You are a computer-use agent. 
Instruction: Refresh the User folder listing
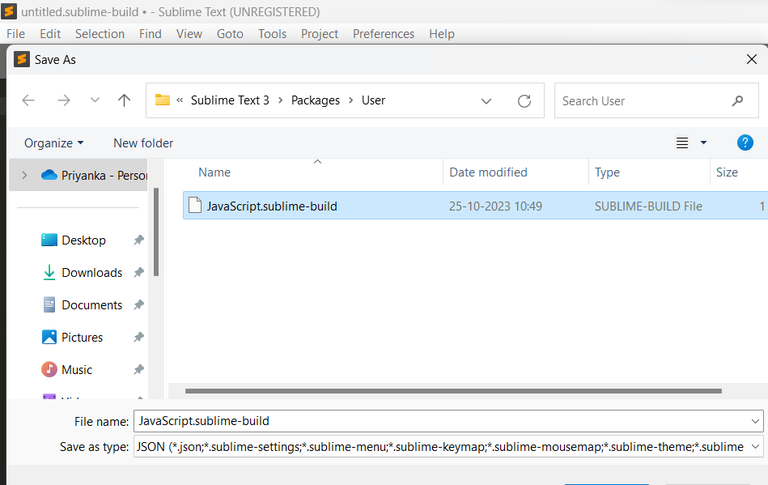pyautogui.click(x=524, y=101)
